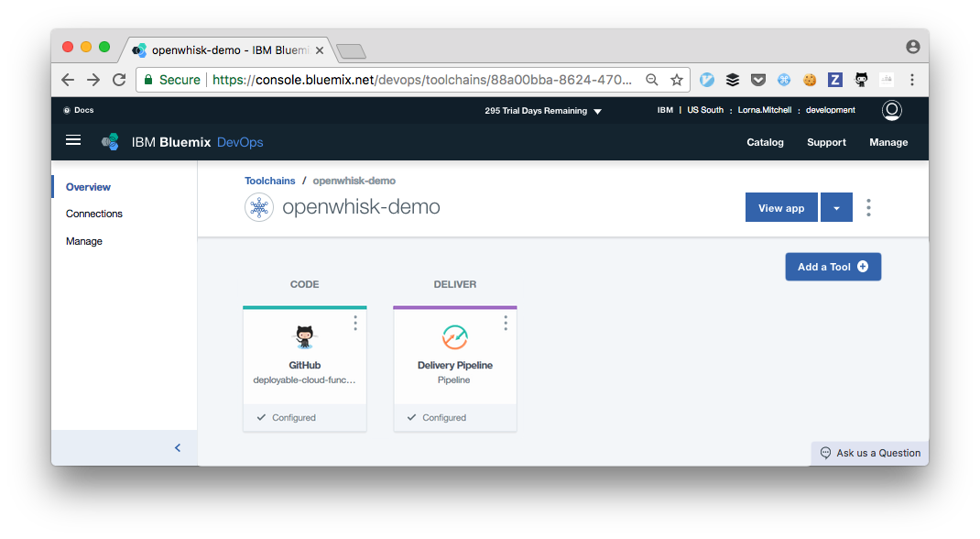Follow the Toolchains breadcrumb link
Viewport: 980px width, 539px height.
(x=269, y=181)
